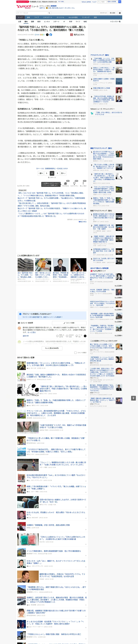This screenshot has height=644, width=138.
Task: Click the 現代ビジネス publisher logo
Action: (77, 35)
